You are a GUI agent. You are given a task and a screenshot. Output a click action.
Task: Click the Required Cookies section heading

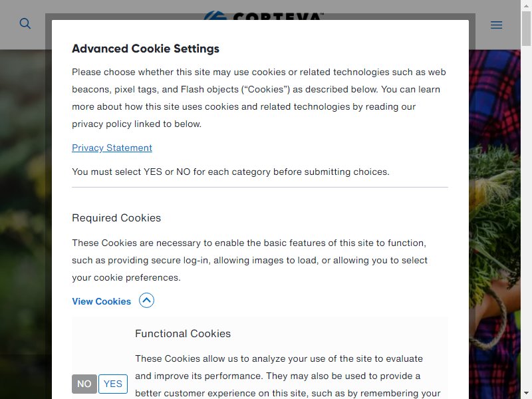(x=116, y=218)
